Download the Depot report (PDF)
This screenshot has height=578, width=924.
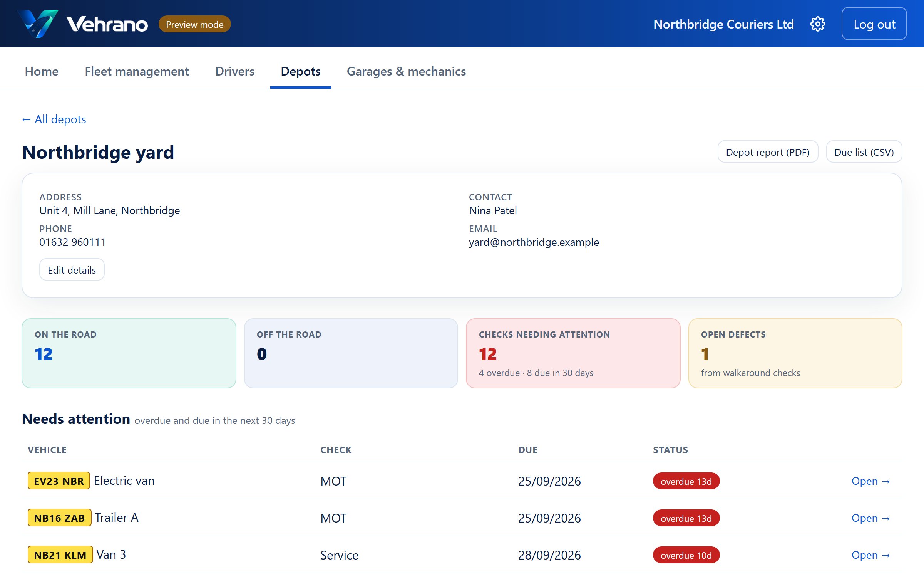[x=768, y=152]
